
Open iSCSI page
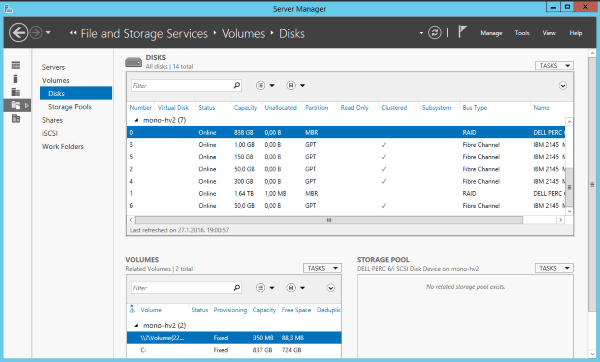pos(49,133)
